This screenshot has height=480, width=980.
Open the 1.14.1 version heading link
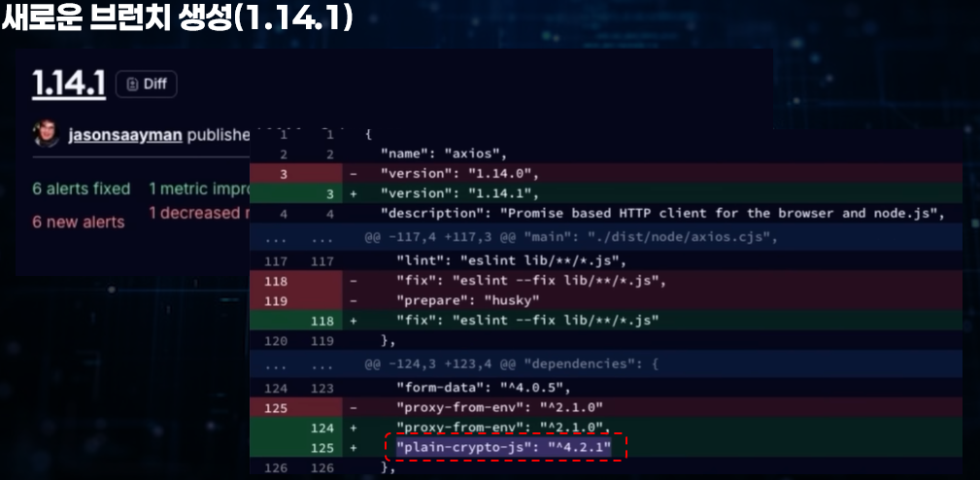click(69, 85)
